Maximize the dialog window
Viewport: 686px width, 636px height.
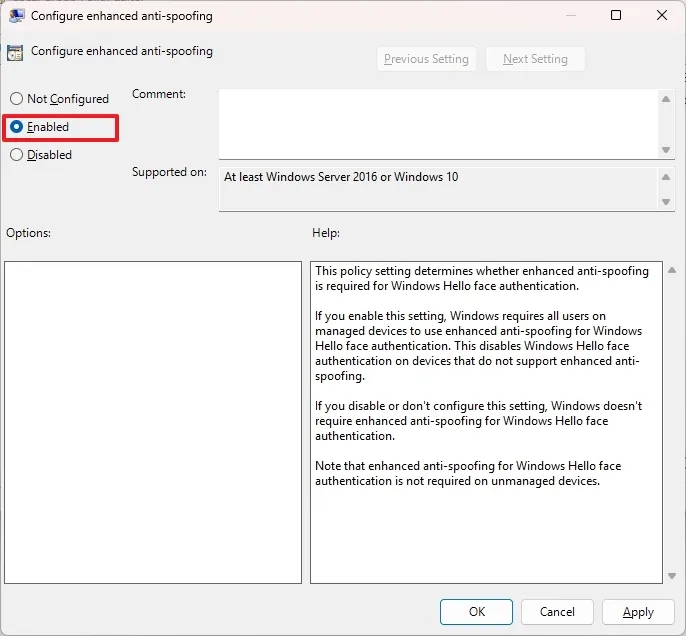tap(616, 15)
